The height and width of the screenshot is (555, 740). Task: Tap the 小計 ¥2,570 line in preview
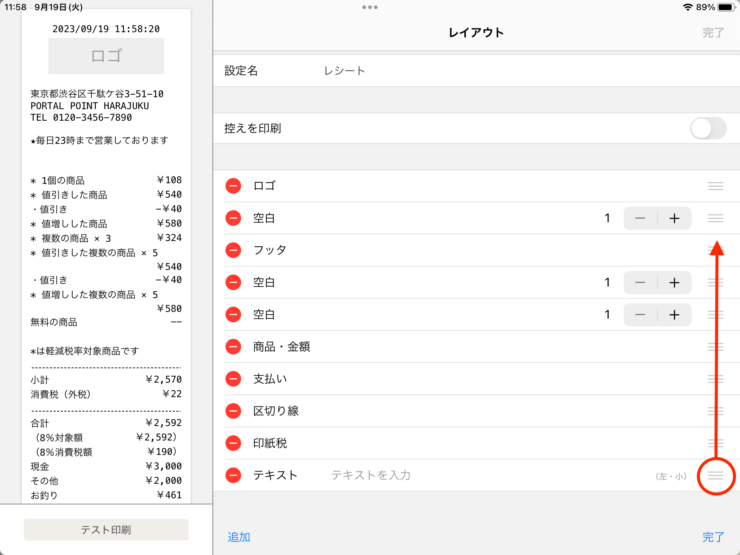(x=106, y=379)
